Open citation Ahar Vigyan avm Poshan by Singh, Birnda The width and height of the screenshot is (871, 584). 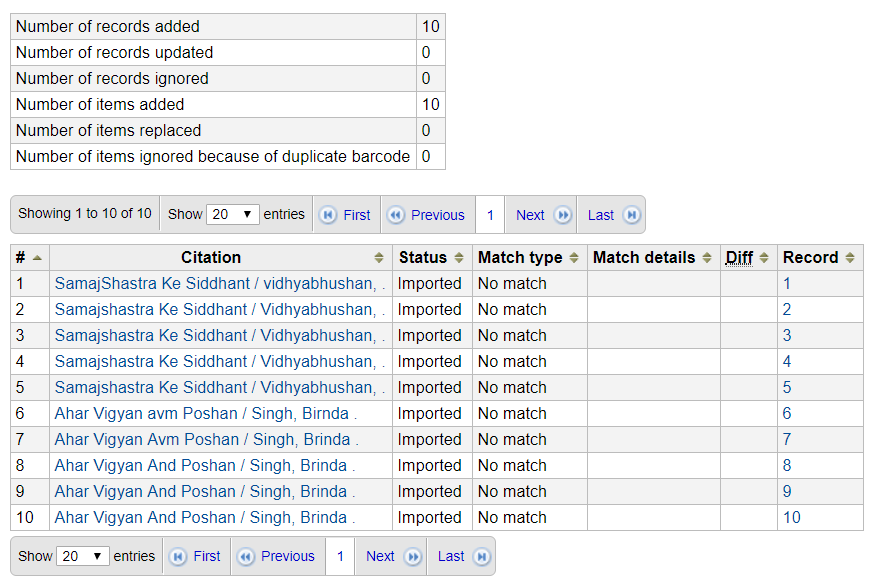[x=206, y=413]
